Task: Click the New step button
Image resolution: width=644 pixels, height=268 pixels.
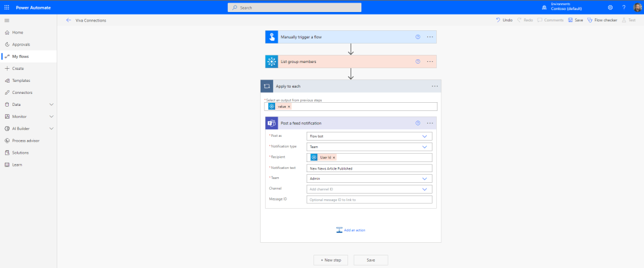Action: pos(330,260)
